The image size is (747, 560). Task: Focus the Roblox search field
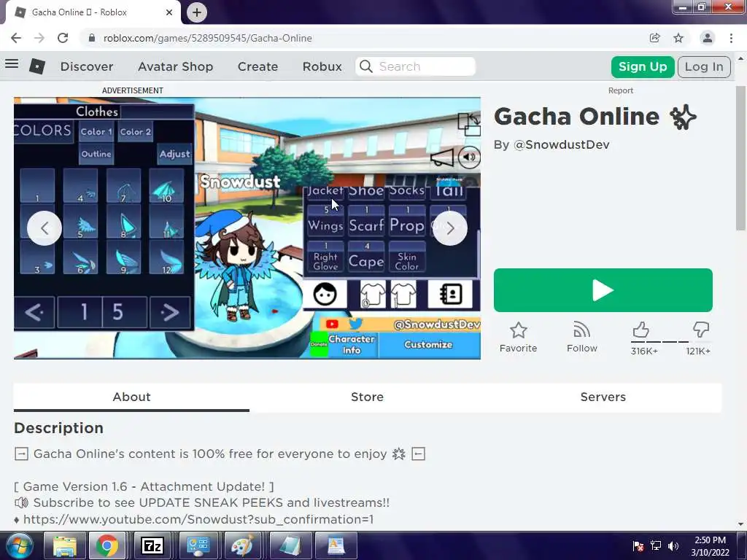[415, 66]
